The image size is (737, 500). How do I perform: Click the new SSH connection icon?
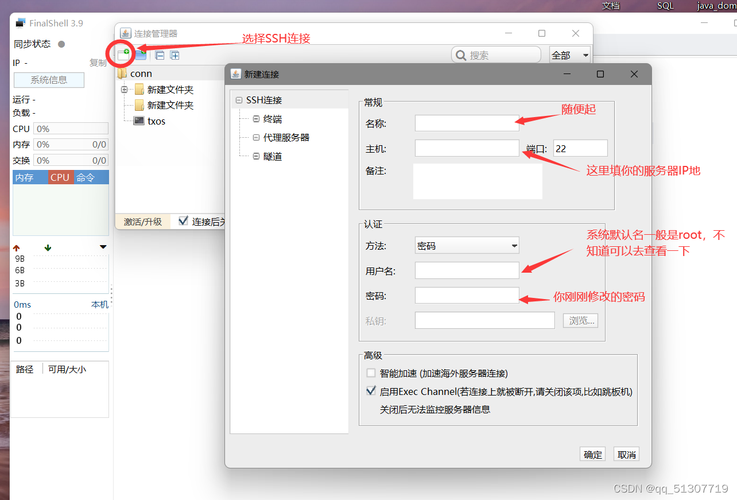123,55
